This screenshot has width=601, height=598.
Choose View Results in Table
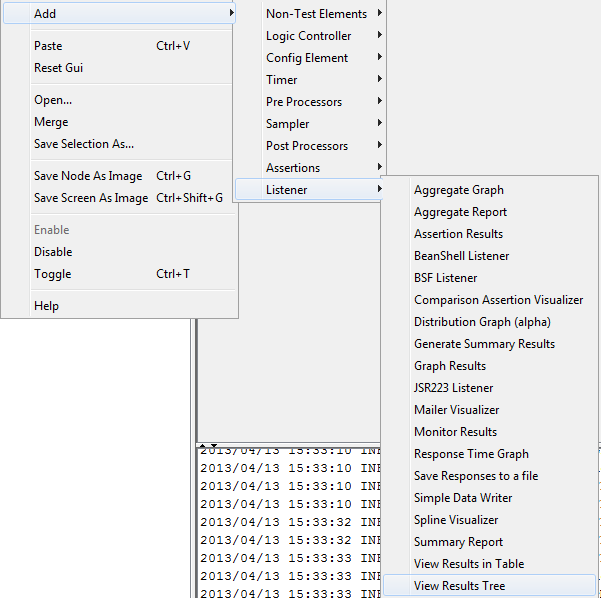468,564
